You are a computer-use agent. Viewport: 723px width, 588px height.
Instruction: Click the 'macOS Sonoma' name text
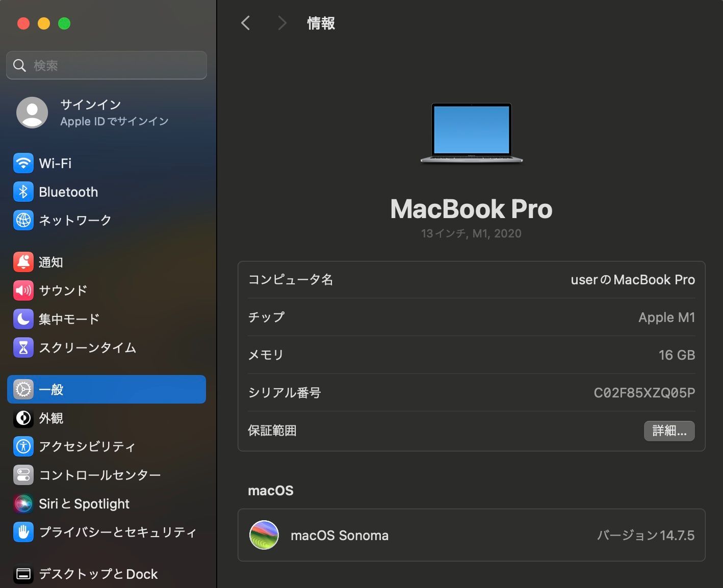tap(340, 536)
